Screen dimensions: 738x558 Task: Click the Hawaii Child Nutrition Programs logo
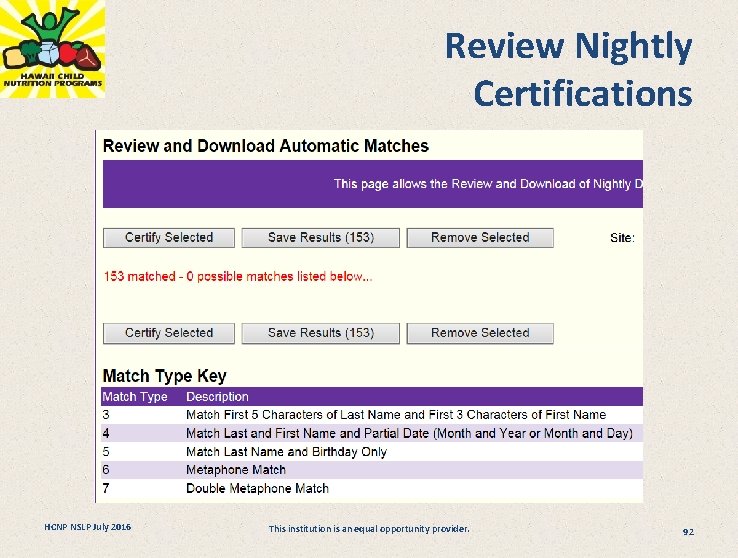(52, 49)
